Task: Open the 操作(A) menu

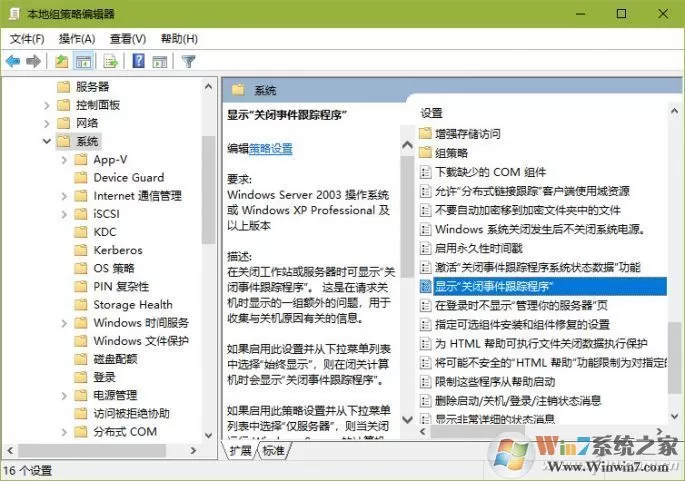Action: point(77,39)
